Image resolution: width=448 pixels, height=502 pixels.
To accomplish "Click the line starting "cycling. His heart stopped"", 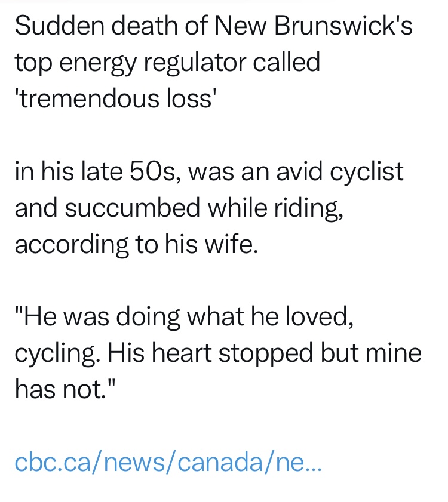I will click(x=218, y=353).
